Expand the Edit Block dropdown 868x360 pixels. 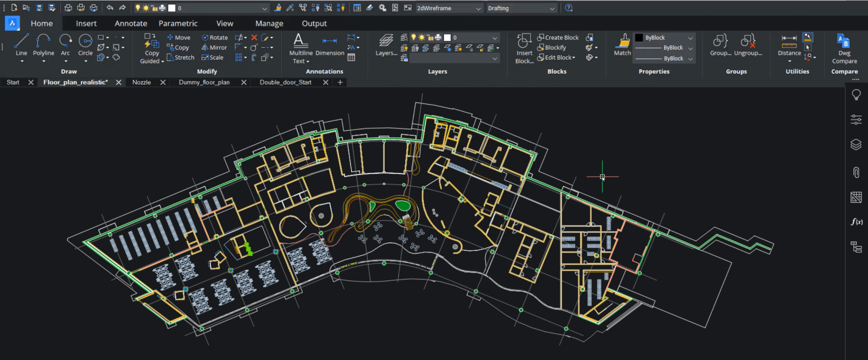click(x=573, y=57)
